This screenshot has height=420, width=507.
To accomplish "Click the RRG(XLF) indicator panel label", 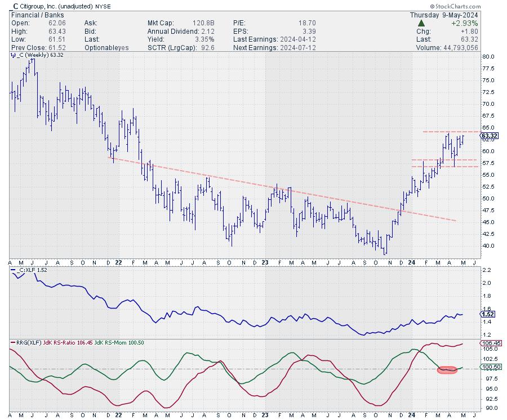I will (x=25, y=343).
